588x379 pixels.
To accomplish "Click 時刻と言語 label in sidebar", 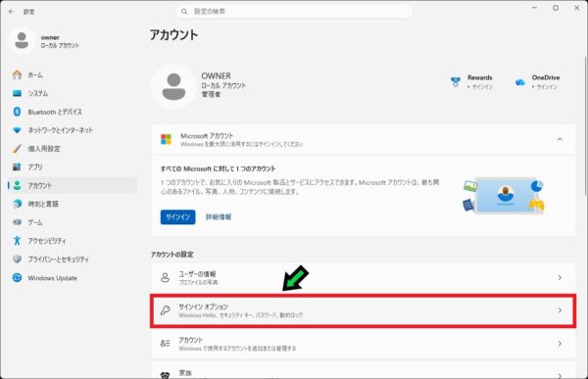I will point(43,204).
